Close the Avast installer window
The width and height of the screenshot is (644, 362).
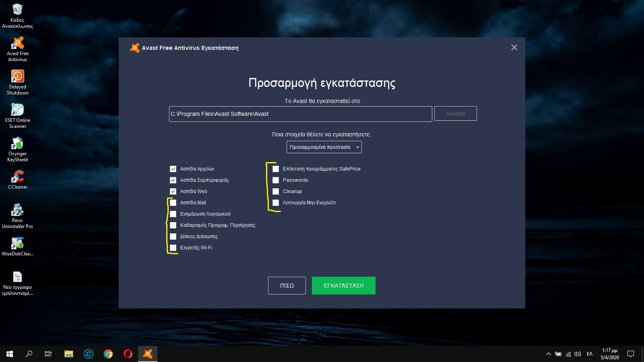pos(514,47)
